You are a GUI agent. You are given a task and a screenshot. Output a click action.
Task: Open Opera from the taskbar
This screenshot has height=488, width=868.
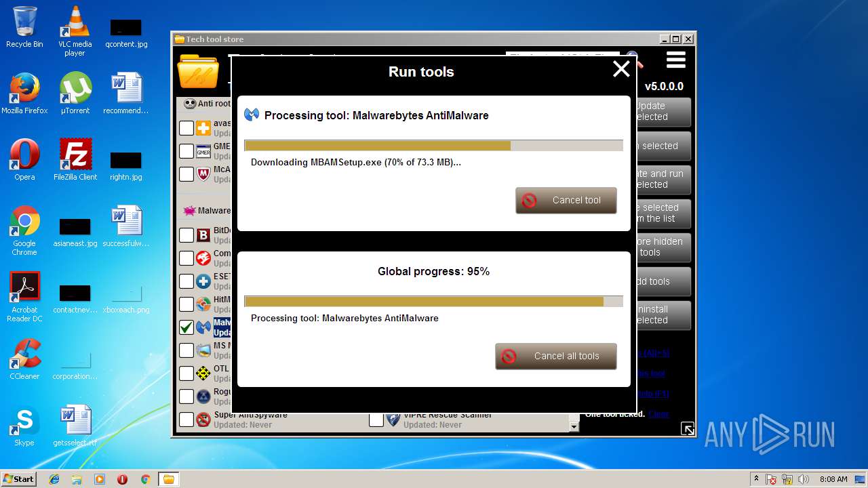click(x=122, y=479)
